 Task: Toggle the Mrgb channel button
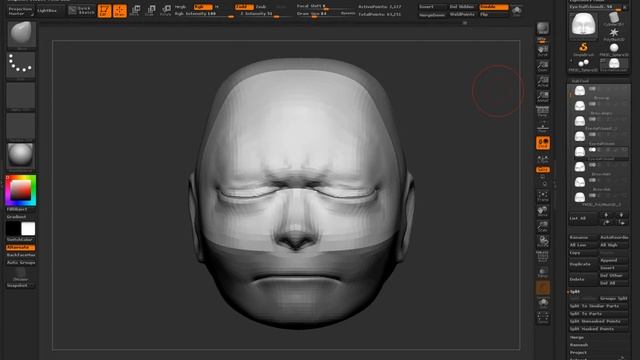[x=181, y=7]
